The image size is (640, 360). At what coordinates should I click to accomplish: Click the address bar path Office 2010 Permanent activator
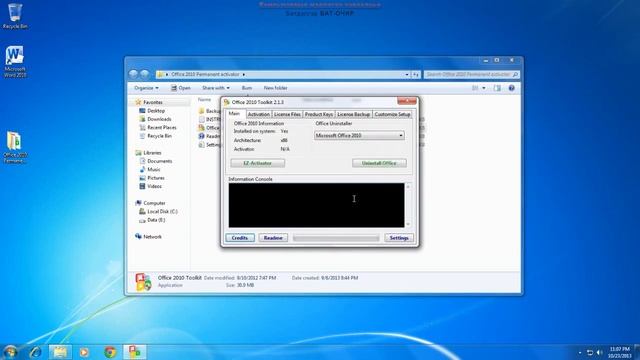pos(205,74)
